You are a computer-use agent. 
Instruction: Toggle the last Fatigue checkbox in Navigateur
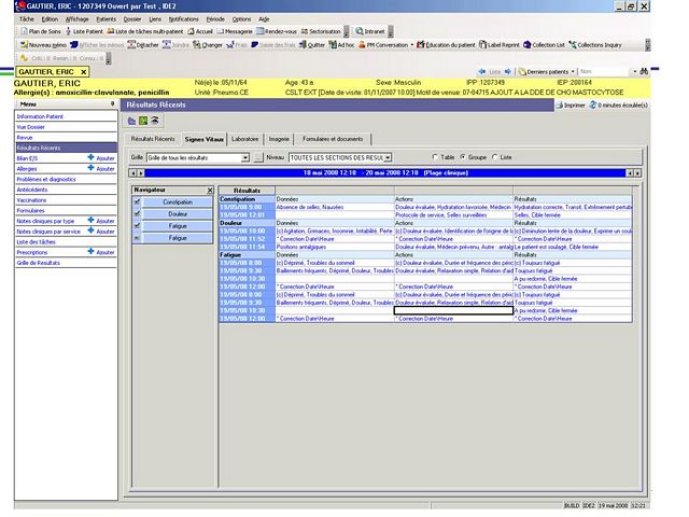[x=137, y=238]
